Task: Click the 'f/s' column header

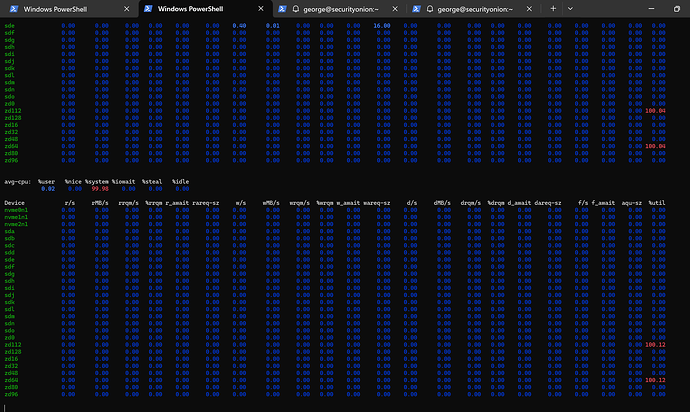Action: click(x=583, y=203)
